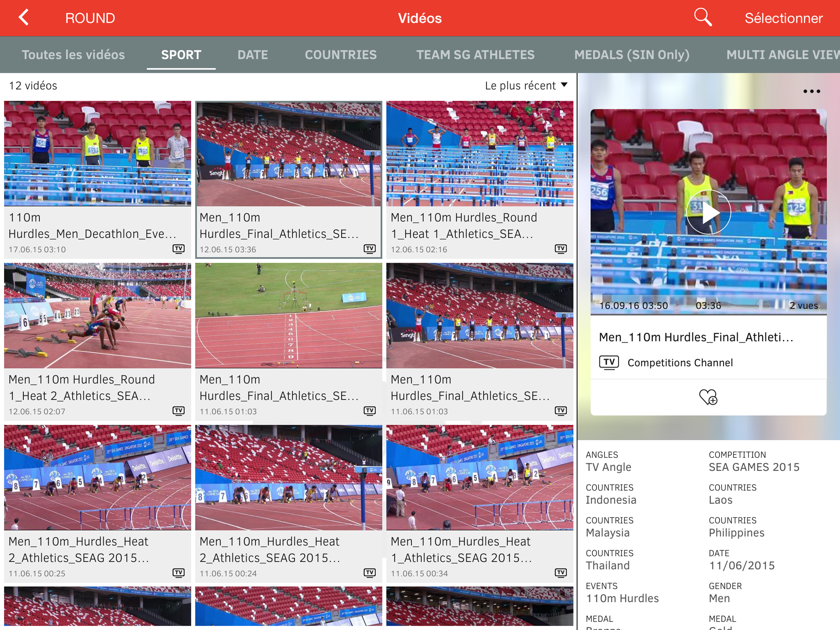Click TV icon beside Competitions Channel
840x630 pixels.
pos(609,362)
